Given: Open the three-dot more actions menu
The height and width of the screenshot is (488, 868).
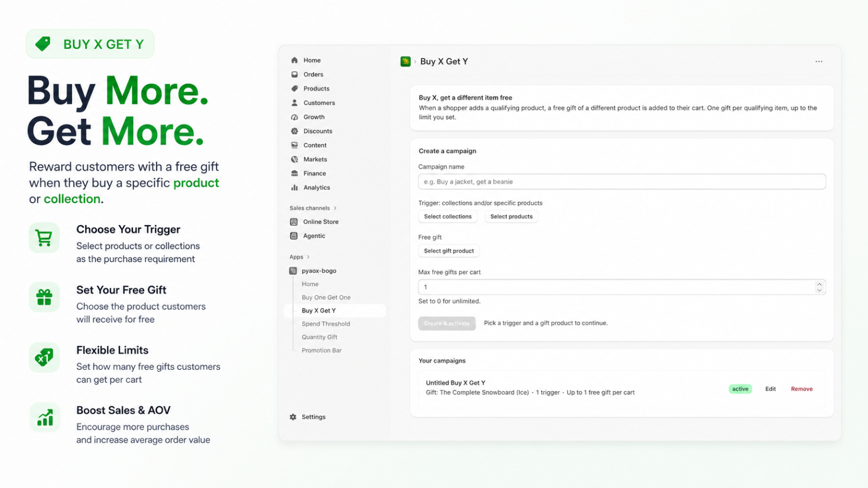Looking at the screenshot, I should (819, 61).
